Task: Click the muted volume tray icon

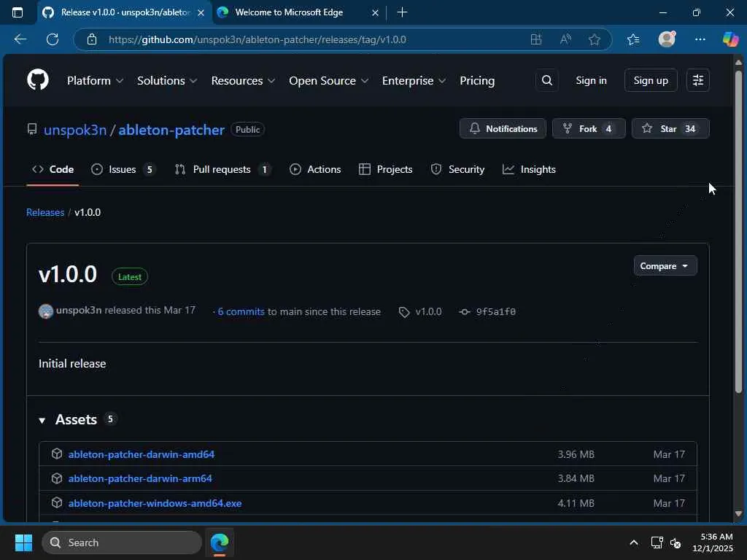Action: [676, 542]
